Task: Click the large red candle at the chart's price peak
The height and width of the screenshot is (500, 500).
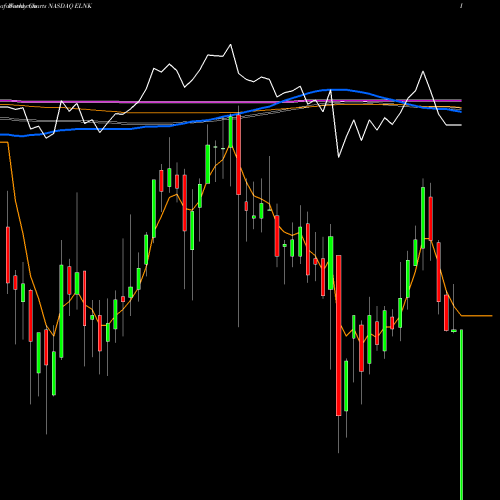Action: [239, 155]
